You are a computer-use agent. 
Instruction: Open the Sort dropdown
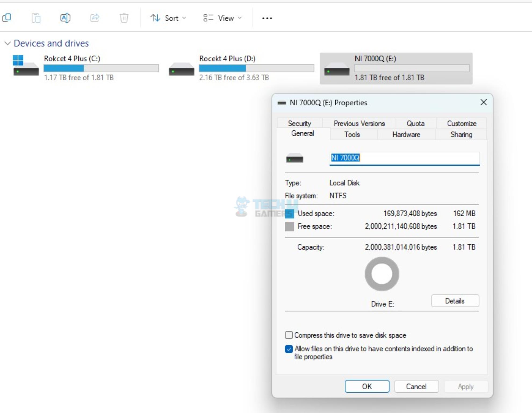point(168,18)
